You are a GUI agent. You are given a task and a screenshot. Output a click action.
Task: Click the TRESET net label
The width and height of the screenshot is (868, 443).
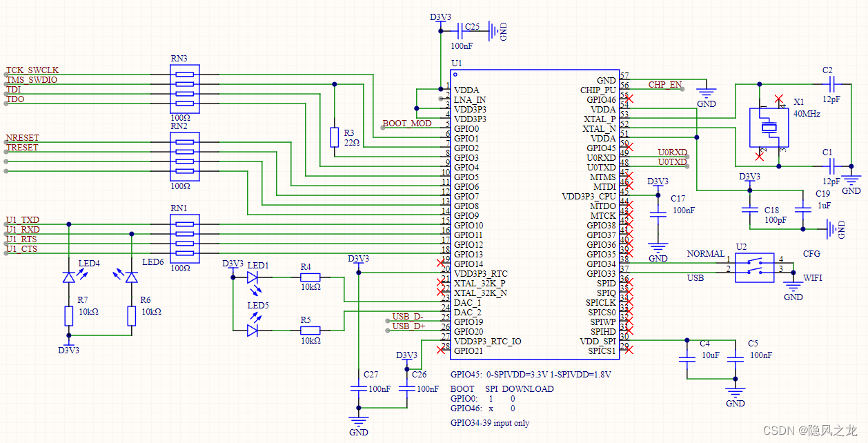pyautogui.click(x=23, y=148)
